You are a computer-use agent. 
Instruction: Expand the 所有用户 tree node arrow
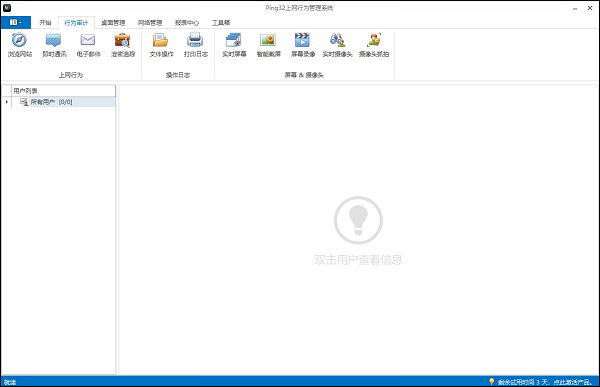[x=7, y=102]
